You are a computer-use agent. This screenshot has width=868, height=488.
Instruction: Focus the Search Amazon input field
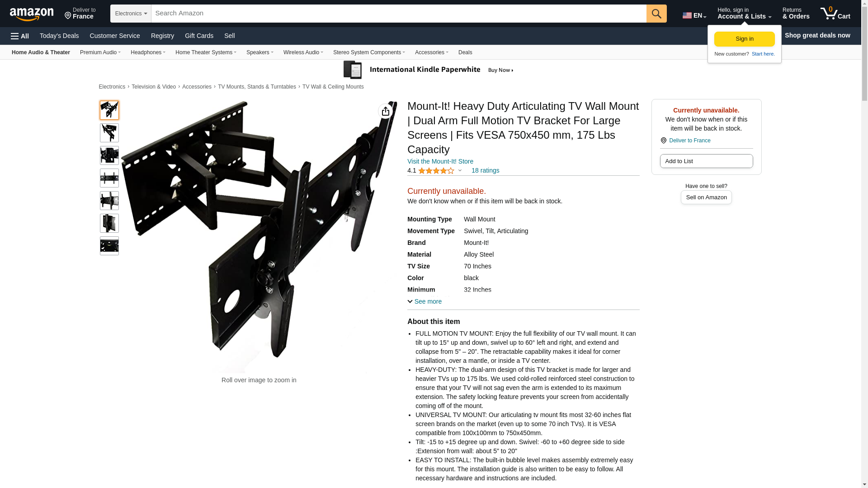tap(398, 14)
